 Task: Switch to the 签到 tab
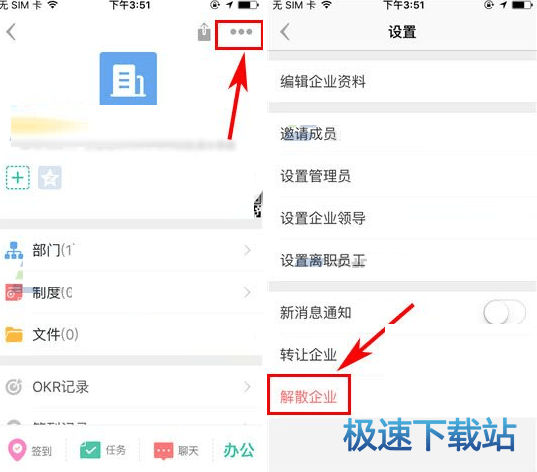(30, 450)
